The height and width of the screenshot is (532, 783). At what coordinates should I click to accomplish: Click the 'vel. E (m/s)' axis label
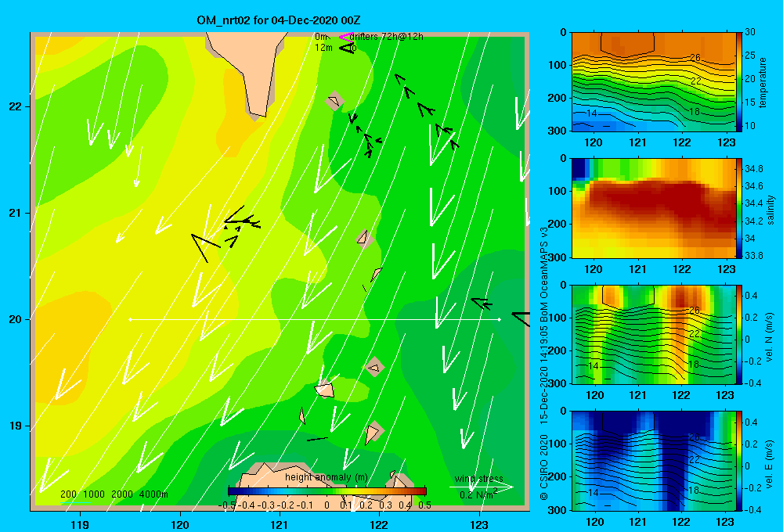click(x=770, y=463)
